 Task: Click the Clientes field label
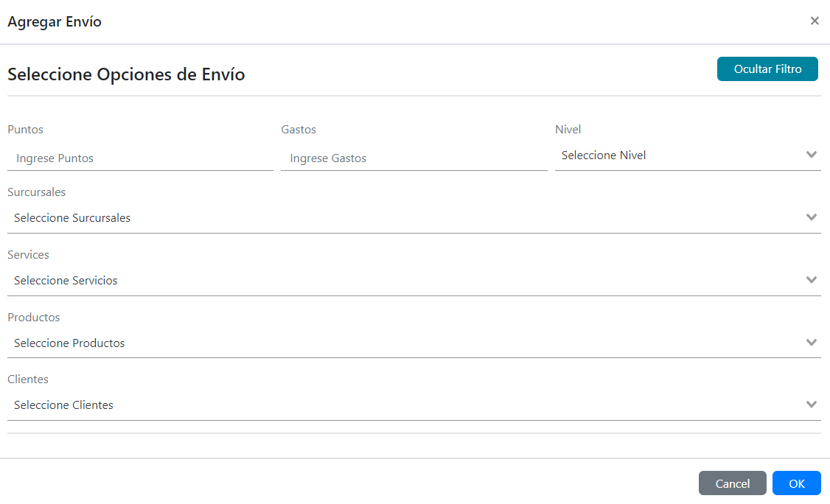point(28,379)
